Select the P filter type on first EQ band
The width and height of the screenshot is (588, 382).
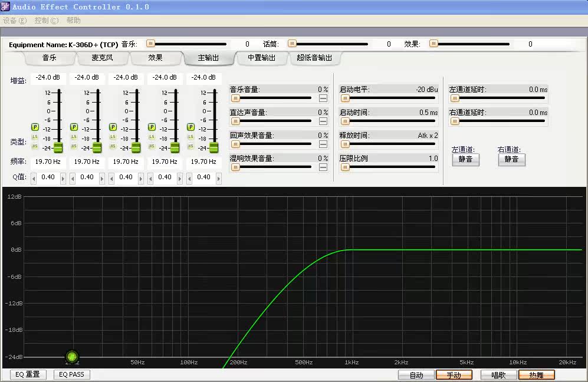pos(35,127)
